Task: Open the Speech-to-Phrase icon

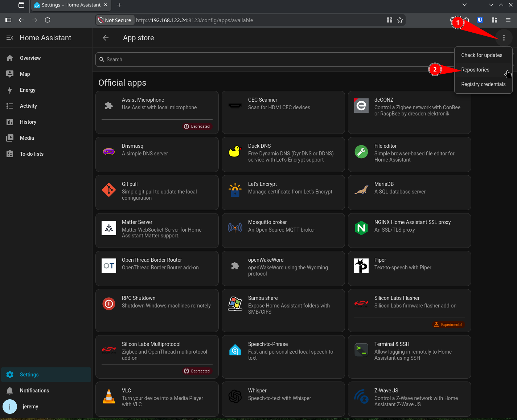Action: coord(235,350)
